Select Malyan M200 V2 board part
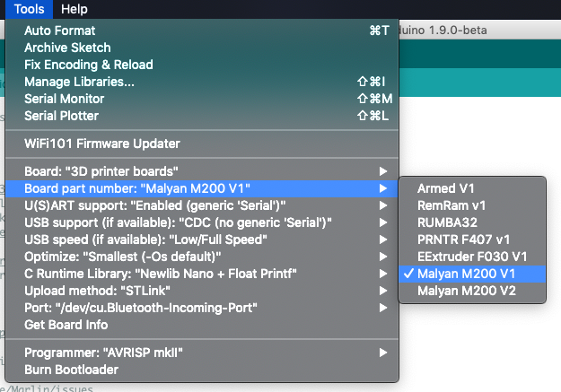This screenshot has width=561, height=392. coord(472,291)
